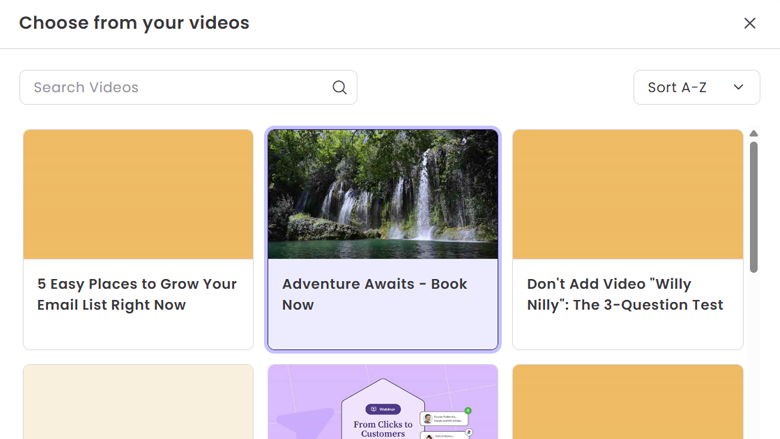This screenshot has width=780, height=439.
Task: Click the Choose from your videos heading
Action: pos(134,23)
